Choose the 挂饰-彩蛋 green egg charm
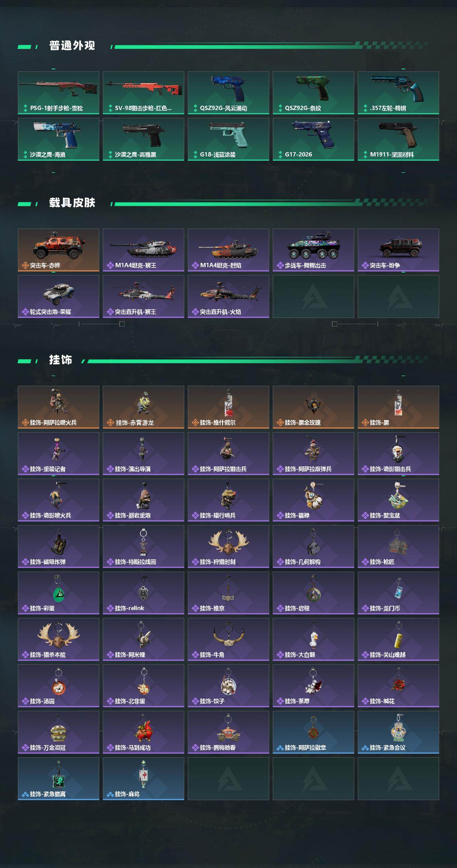 pyautogui.click(x=59, y=593)
